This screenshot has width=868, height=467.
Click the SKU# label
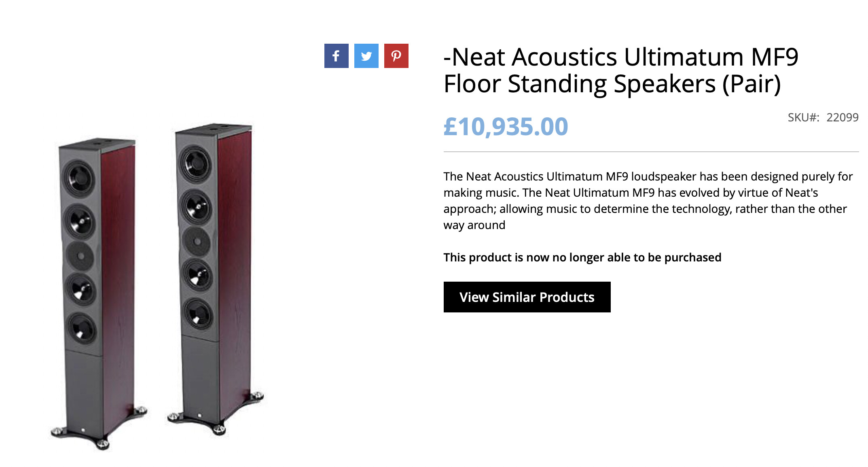803,117
